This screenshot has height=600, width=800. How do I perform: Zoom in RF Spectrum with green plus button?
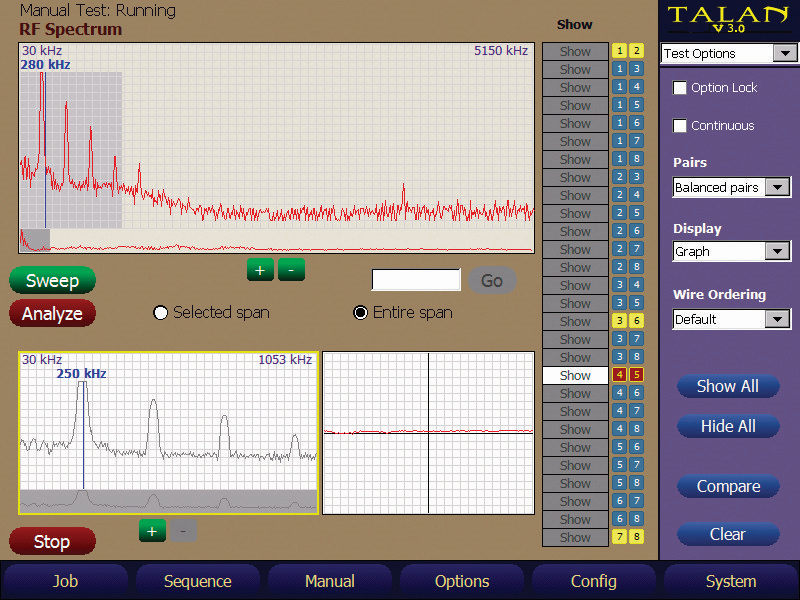(x=260, y=270)
